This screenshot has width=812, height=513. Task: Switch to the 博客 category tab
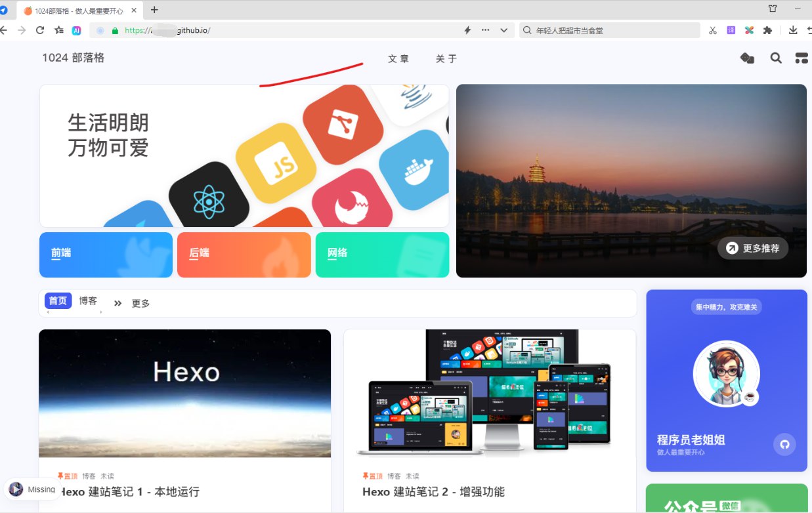click(88, 301)
